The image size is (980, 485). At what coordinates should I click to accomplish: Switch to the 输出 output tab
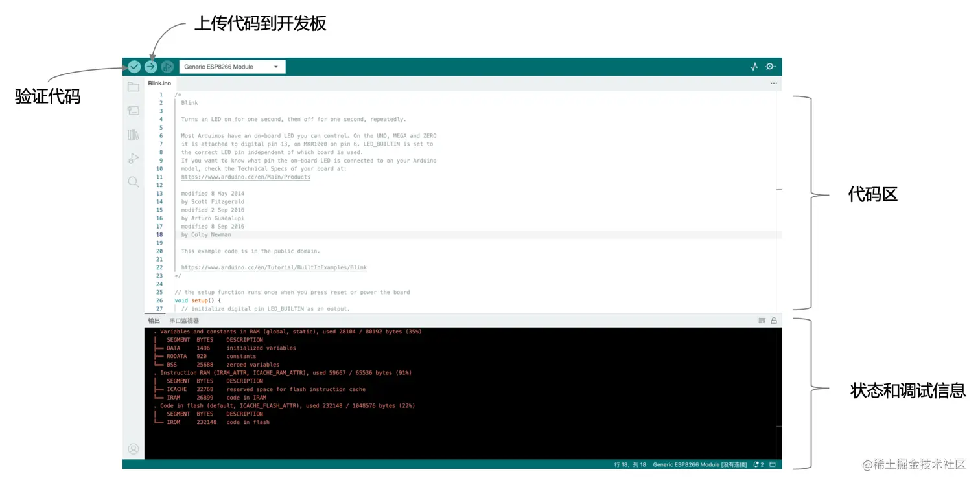point(154,321)
